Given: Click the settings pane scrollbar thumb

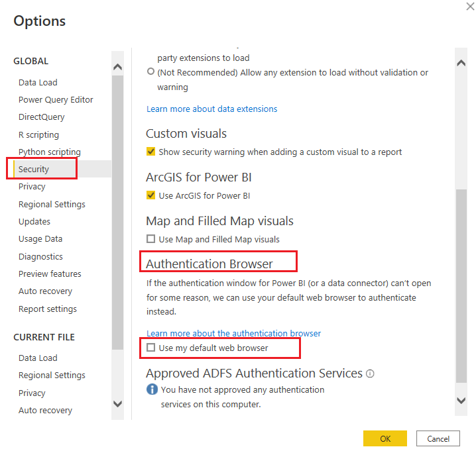Looking at the screenshot, I should point(461,286).
